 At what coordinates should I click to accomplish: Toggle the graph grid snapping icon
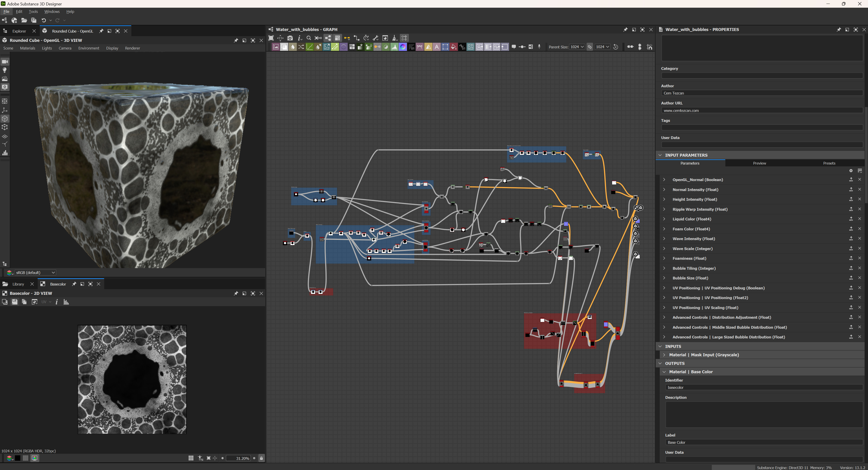click(x=404, y=38)
